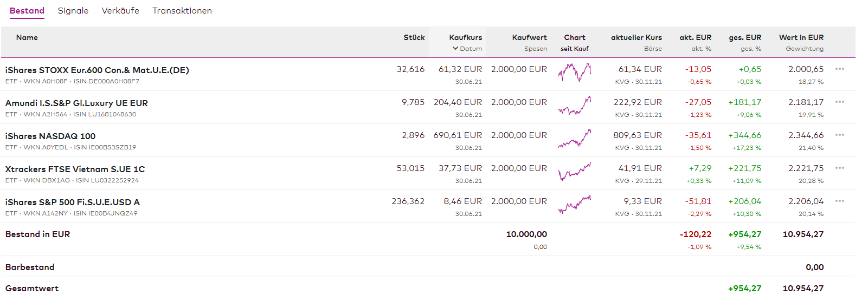The height and width of the screenshot is (308, 868).
Task: Open options menu for iShares STOXX Eur.600 row
Action: pos(840,69)
